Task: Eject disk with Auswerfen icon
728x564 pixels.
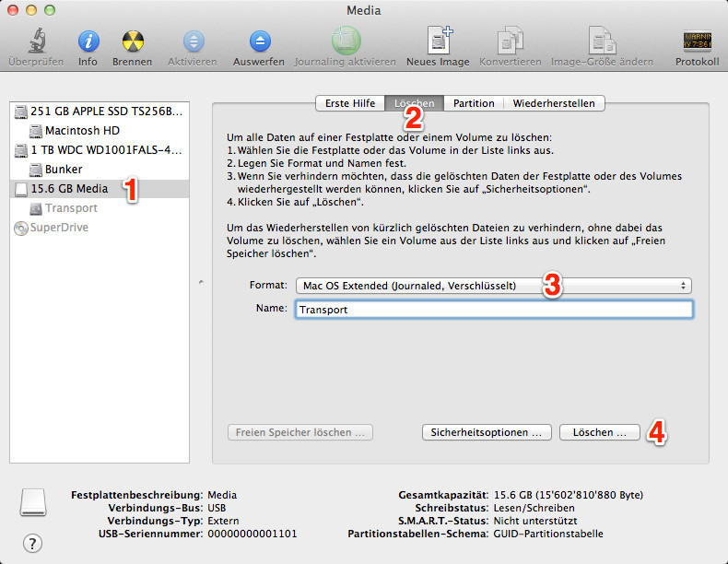Action: (260, 41)
